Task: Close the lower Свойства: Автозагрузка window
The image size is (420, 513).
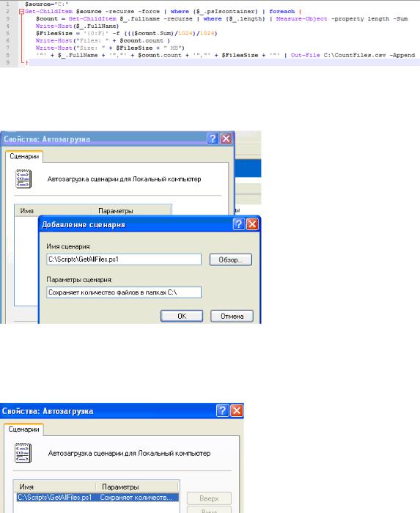Action: tap(237, 410)
